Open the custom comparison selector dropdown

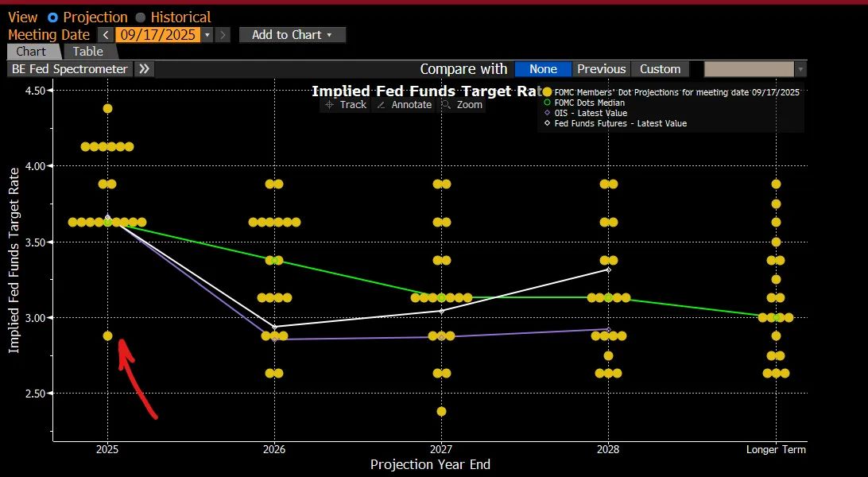point(799,68)
